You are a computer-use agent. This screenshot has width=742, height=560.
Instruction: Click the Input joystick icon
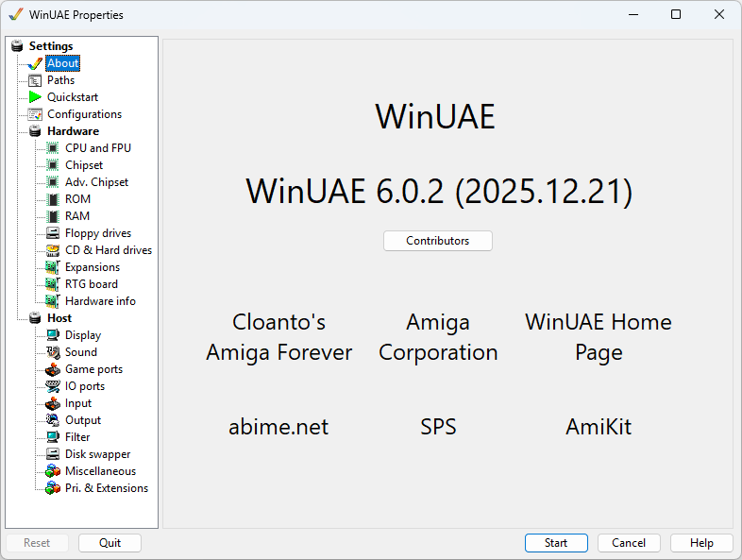[53, 403]
